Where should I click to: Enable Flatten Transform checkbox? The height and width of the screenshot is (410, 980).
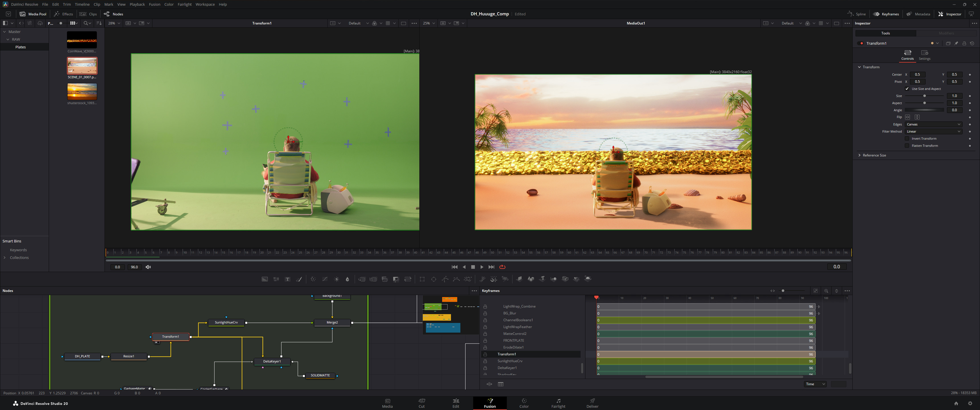tap(907, 146)
